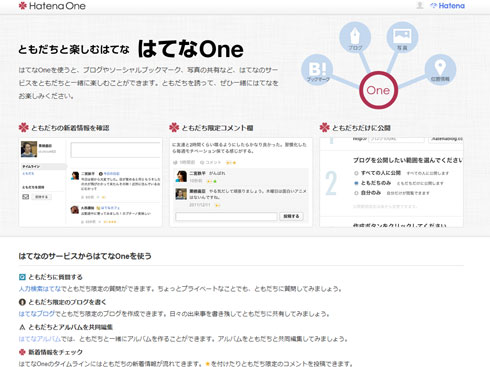Image resolution: width=490 pixels, height=367 pixels.
Task: Select ともだちのみ radio option
Action: tap(356, 183)
